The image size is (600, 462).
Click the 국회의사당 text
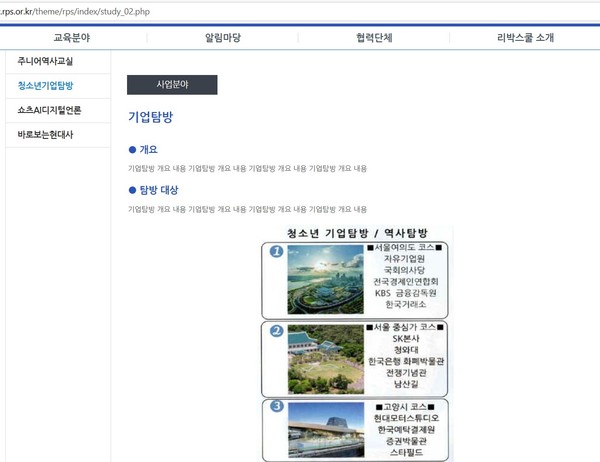[x=404, y=270]
